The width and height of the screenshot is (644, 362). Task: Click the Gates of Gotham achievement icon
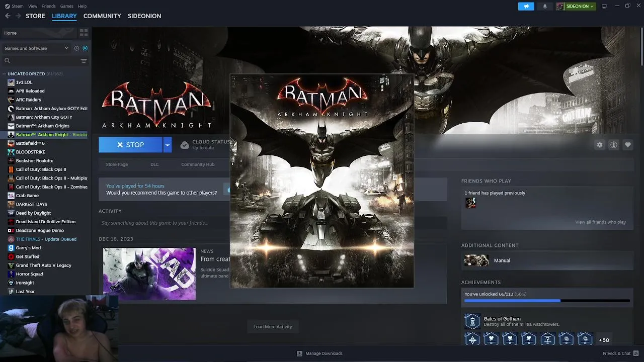click(472, 321)
